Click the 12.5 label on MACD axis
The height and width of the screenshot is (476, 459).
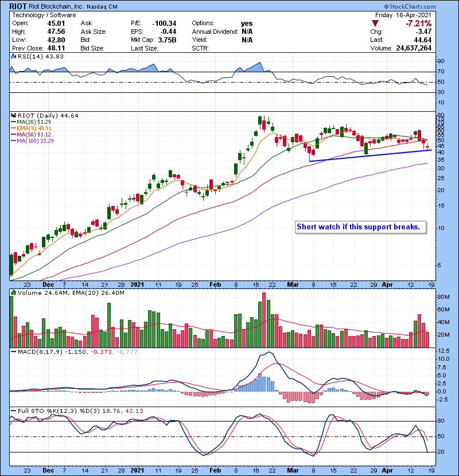click(x=443, y=350)
